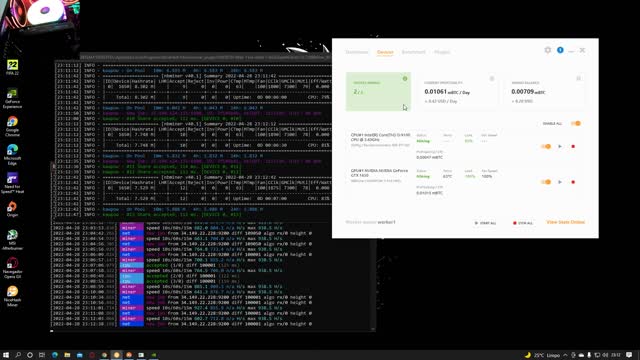Click the weather moon icon in taskbar
This screenshot has height=360, width=640.
(x=527, y=355)
